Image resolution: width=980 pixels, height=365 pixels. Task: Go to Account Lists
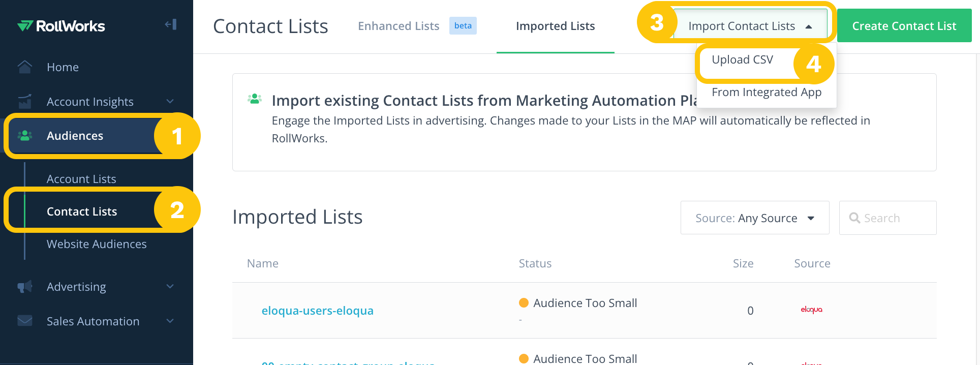coord(81,179)
